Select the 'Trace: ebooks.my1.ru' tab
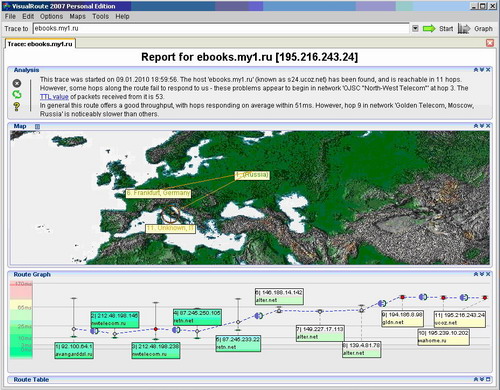 40,44
